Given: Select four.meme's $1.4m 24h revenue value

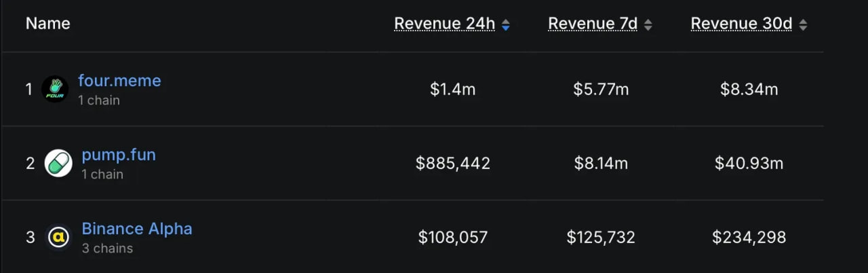Looking at the screenshot, I should point(453,89).
